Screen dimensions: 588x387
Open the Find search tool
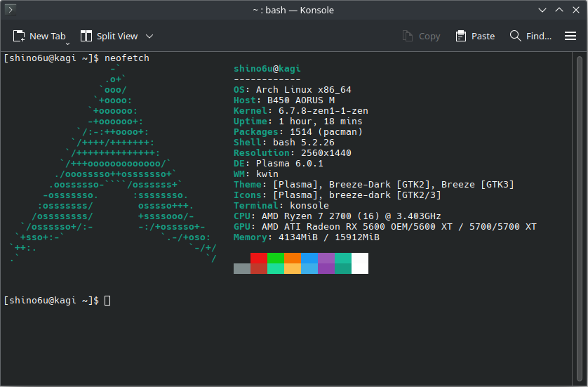click(x=530, y=36)
